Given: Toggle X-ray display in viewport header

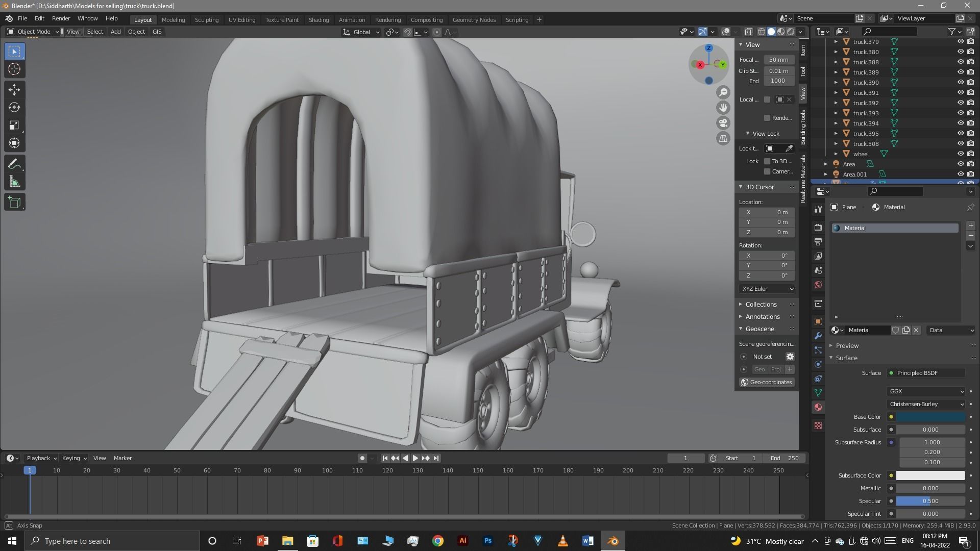Looking at the screenshot, I should click(x=748, y=32).
